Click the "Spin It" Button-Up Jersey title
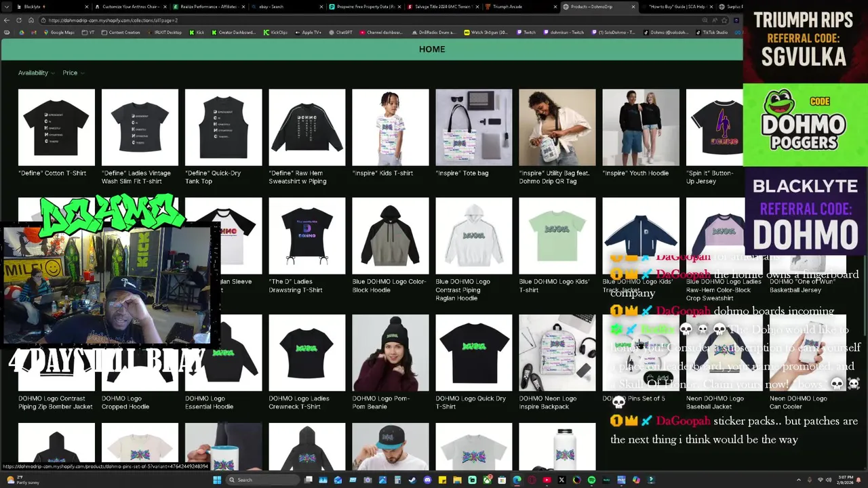This screenshot has width=868, height=488. 710,177
